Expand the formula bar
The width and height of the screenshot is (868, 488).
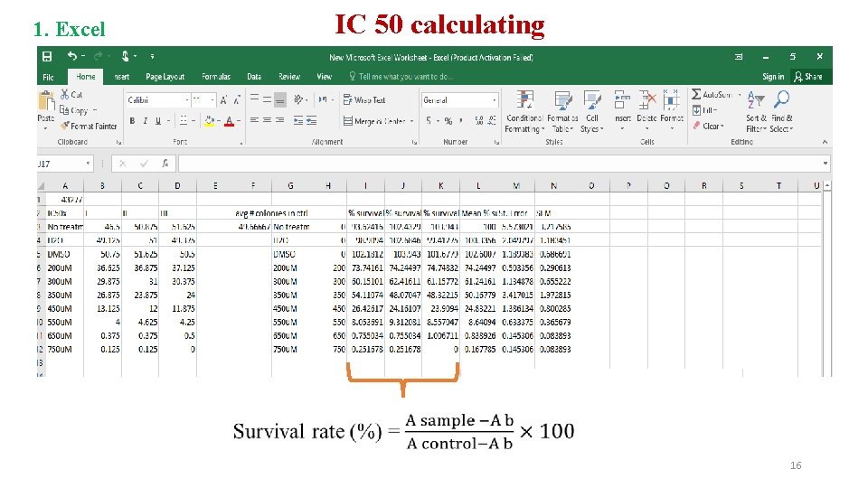pyautogui.click(x=826, y=164)
